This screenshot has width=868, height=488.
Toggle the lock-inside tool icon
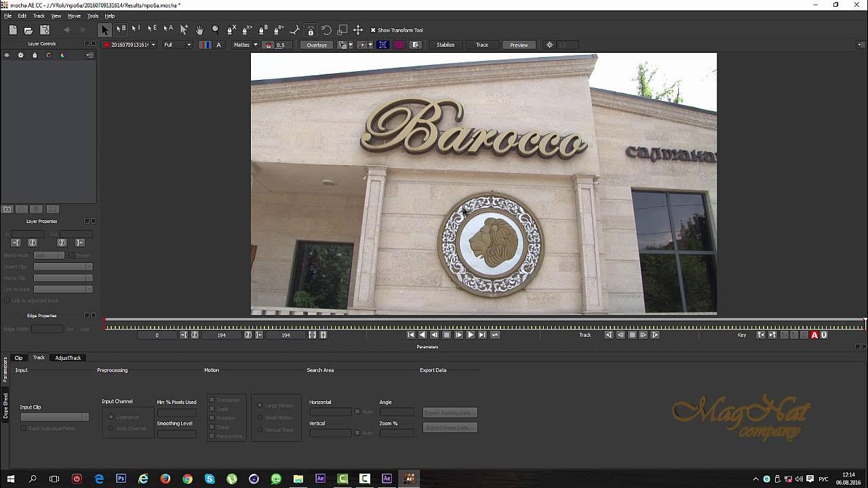pos(311,30)
